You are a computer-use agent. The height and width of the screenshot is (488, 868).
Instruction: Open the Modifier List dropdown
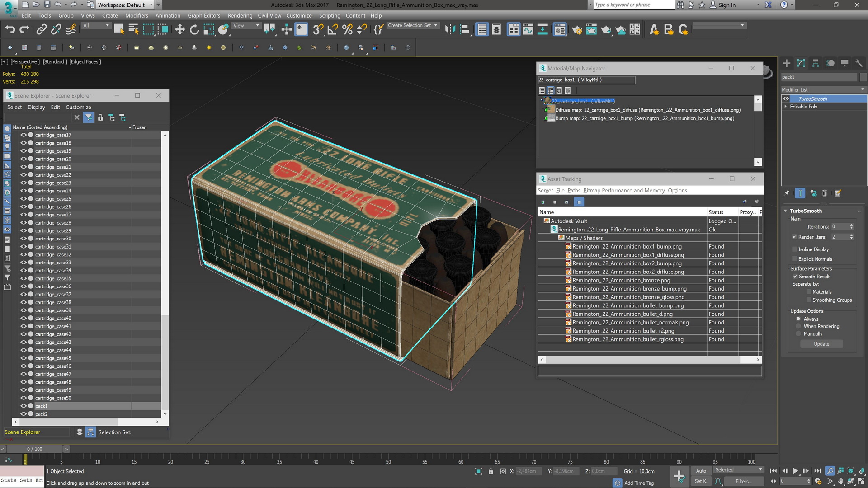(x=824, y=89)
